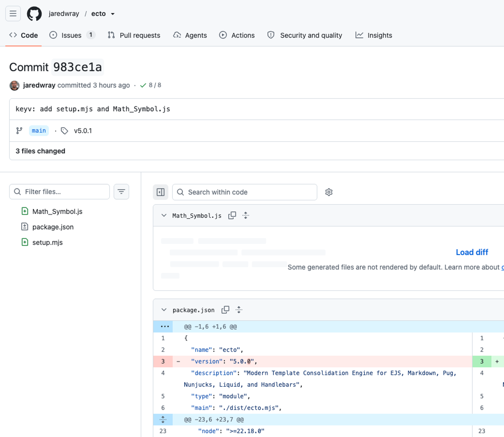
Task: Copy the package.json file path
Action: [225, 310]
